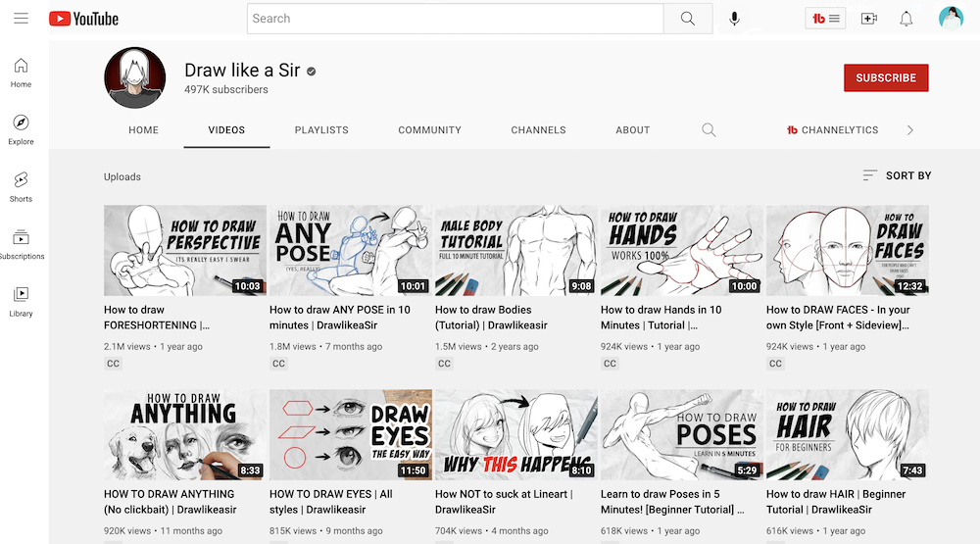The image size is (980, 544).
Task: Click the How to Draw Hands thumbnail
Action: (x=682, y=250)
